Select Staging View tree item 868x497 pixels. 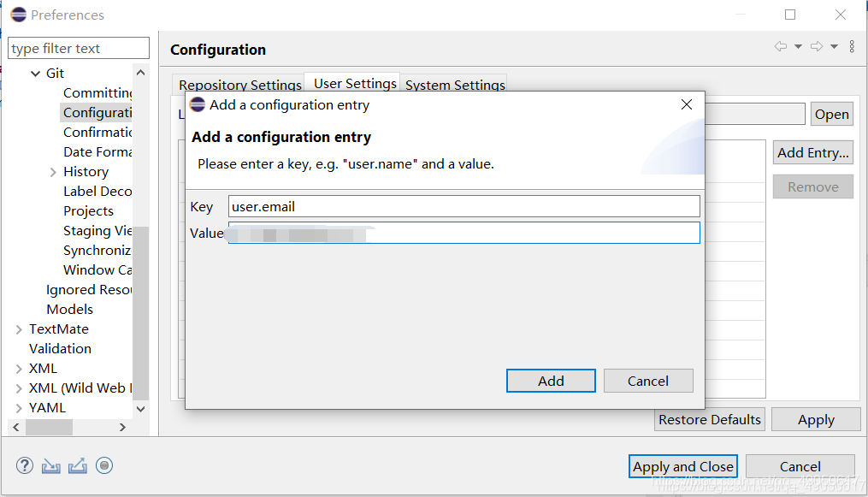coord(97,230)
